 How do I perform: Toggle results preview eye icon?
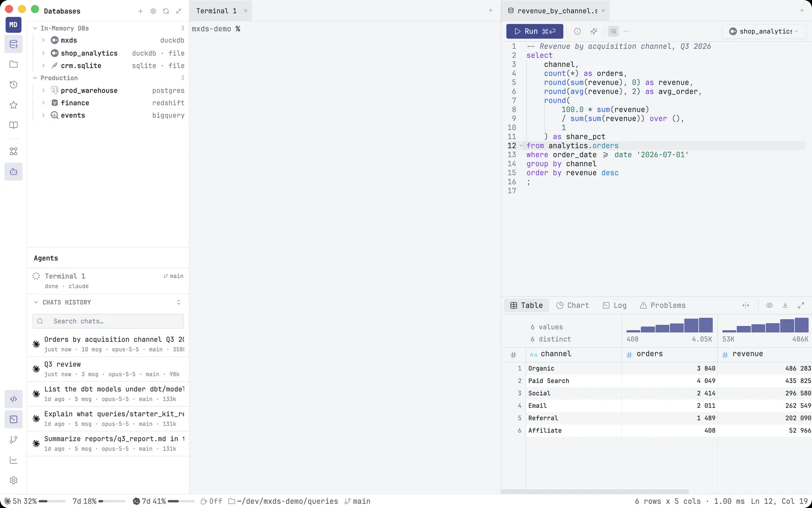(769, 305)
